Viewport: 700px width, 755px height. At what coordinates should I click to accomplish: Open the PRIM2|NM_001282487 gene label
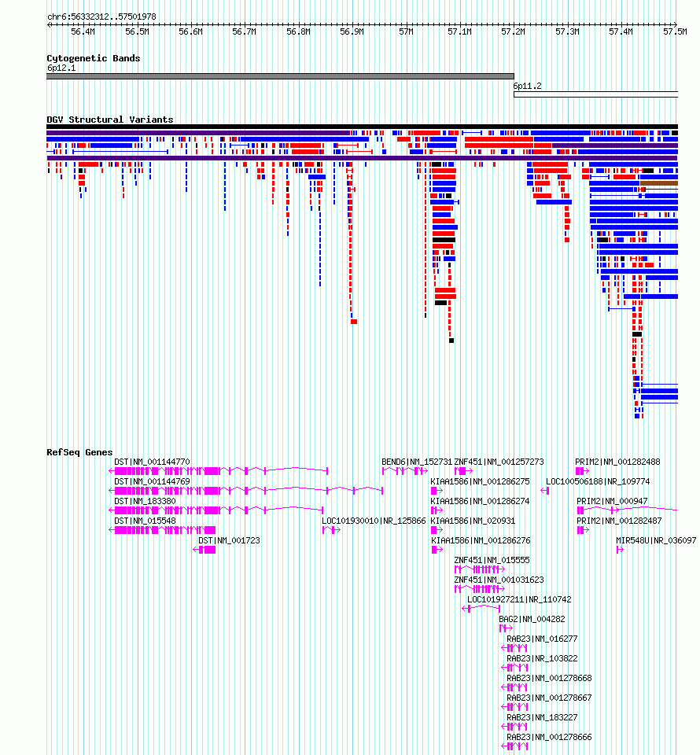click(620, 521)
